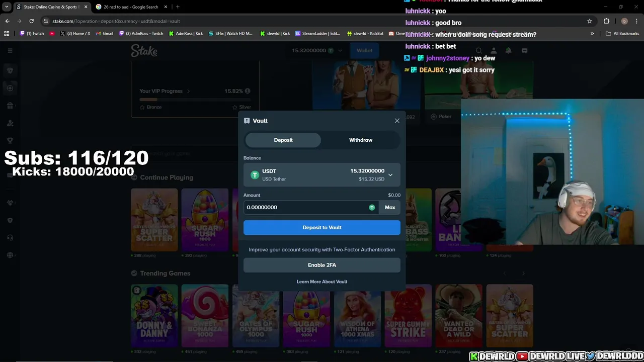Click the Poker category label

[x=445, y=116]
